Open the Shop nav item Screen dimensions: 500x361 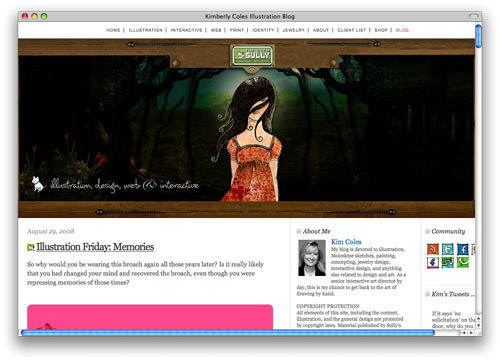[x=381, y=30]
